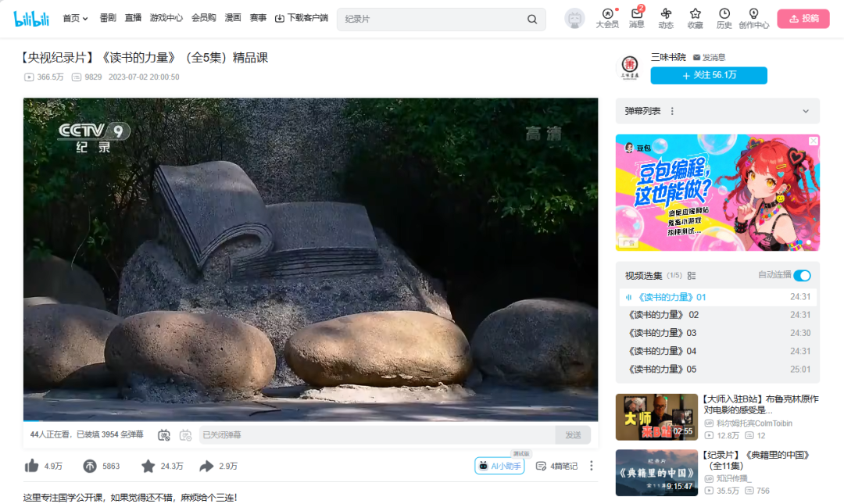Switch to the 番剧 menu item

tap(107, 17)
